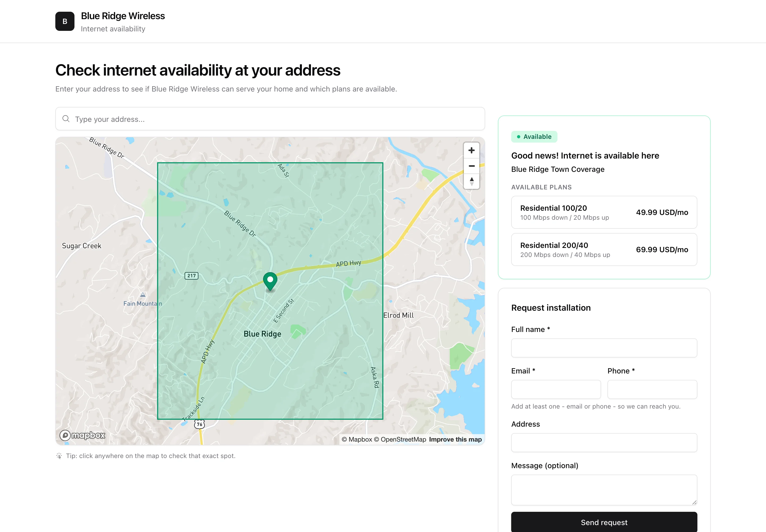Click the 100 Mbps down / 20 Mbps up text

pyautogui.click(x=564, y=218)
